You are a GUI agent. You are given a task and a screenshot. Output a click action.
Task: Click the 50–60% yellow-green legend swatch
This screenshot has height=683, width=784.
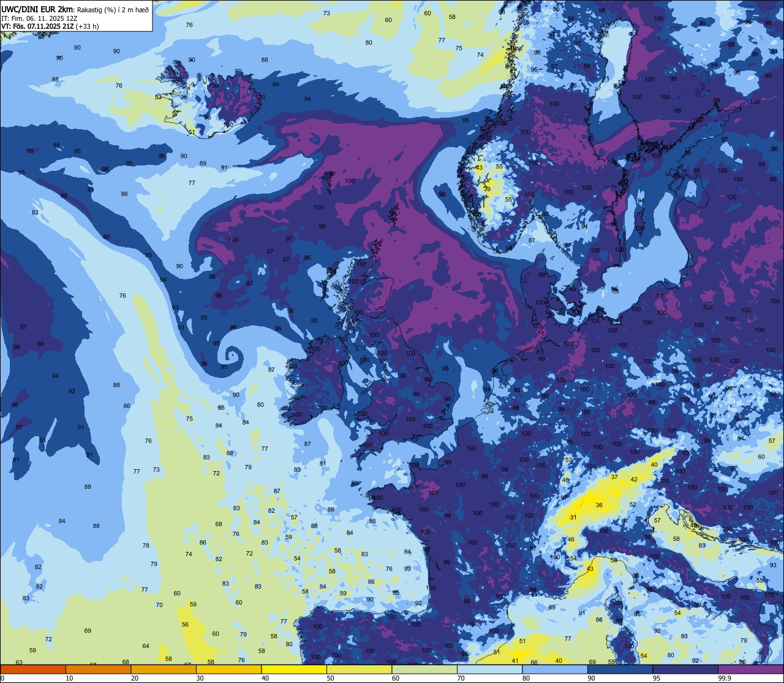(359, 669)
